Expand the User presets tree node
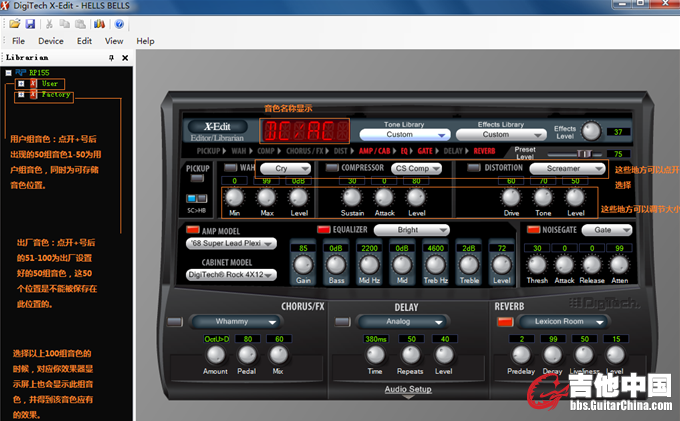This screenshot has height=421, width=680. tap(21, 83)
